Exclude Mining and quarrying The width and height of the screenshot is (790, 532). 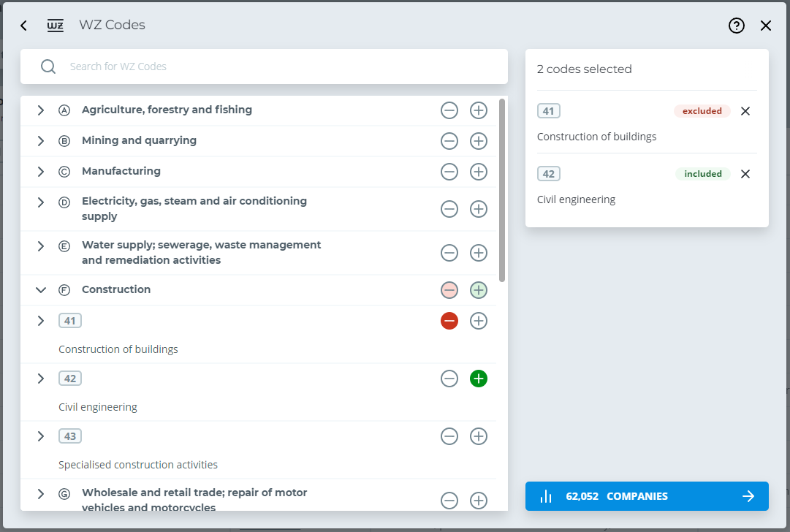coord(449,141)
